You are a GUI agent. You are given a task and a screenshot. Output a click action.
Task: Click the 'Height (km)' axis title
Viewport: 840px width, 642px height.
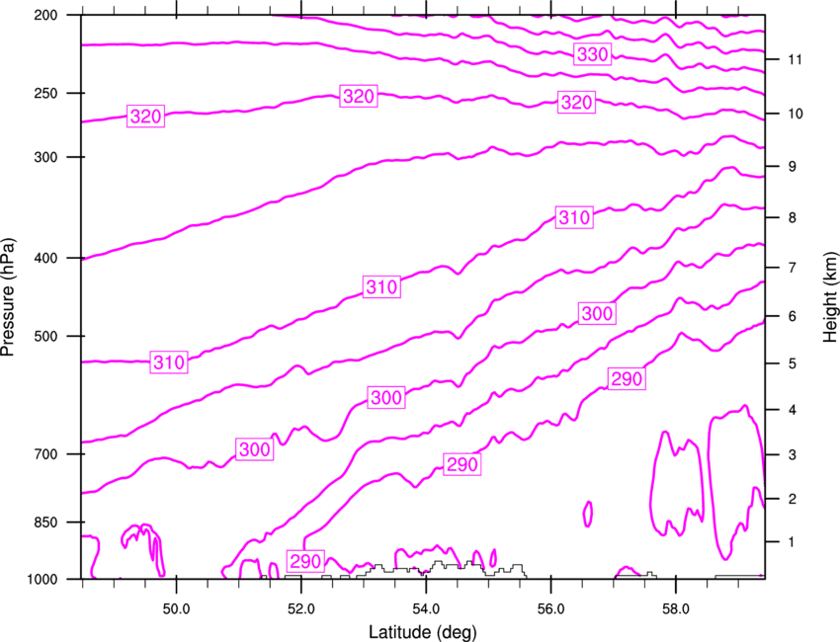[830, 296]
